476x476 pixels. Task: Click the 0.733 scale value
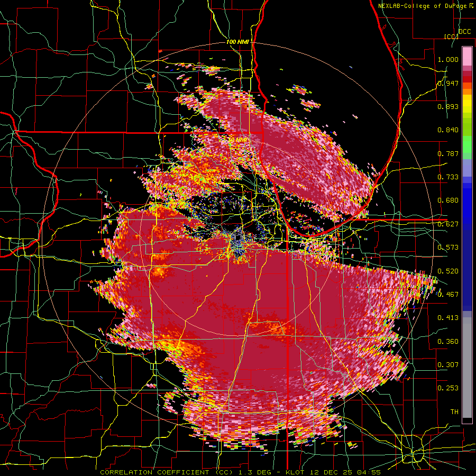(448, 177)
